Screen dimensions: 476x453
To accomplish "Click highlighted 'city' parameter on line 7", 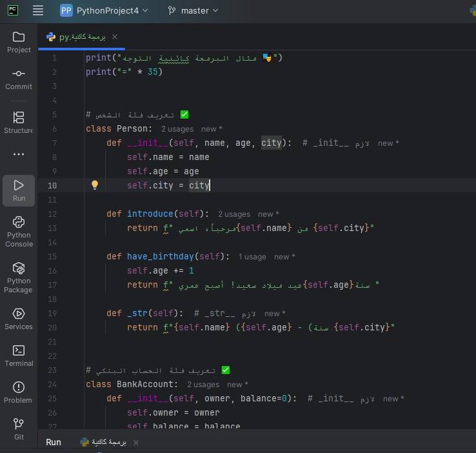I will coord(272,143).
